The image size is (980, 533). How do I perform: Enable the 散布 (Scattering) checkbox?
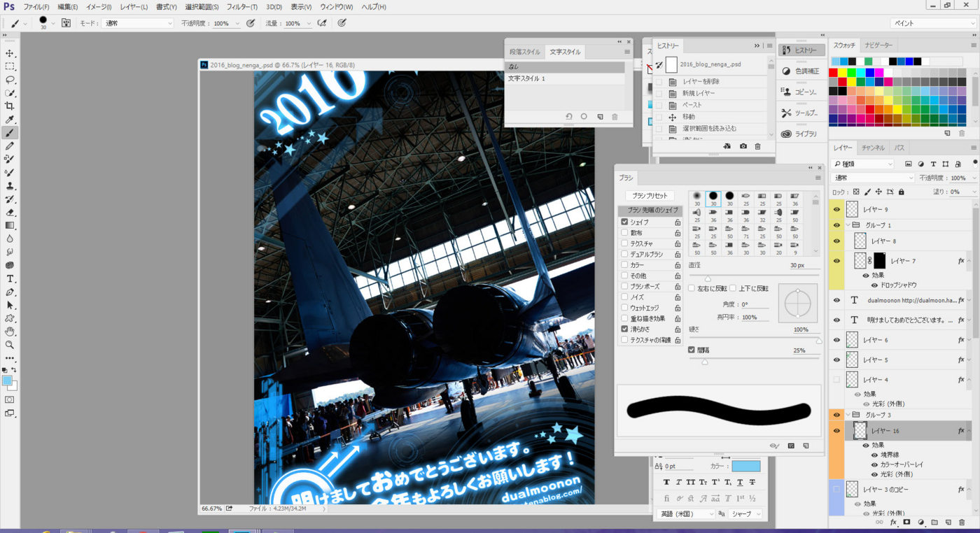(624, 232)
